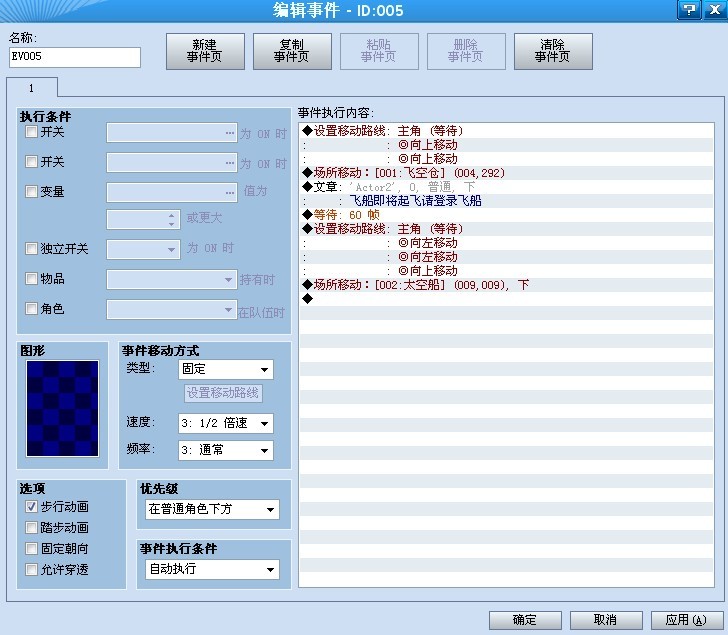This screenshot has height=635, width=728.
Task: Click the 名称 field containing EV005
Action: (75, 57)
